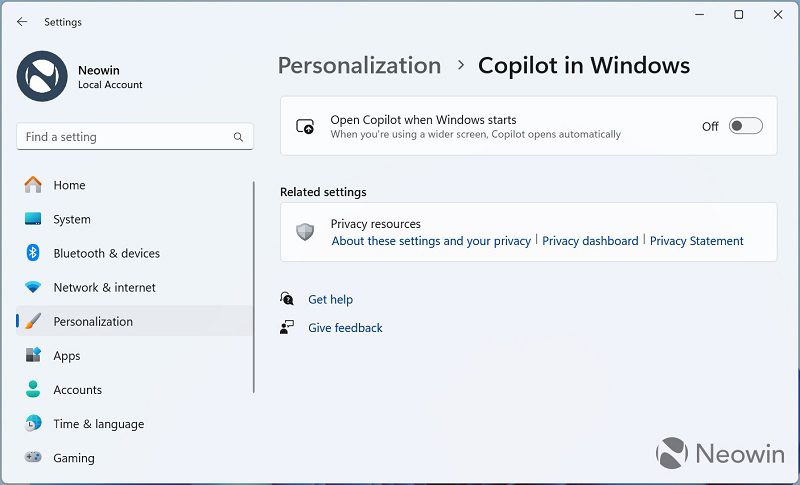Click the Find a setting search box
Screen dimensions: 800x485
click(x=135, y=137)
